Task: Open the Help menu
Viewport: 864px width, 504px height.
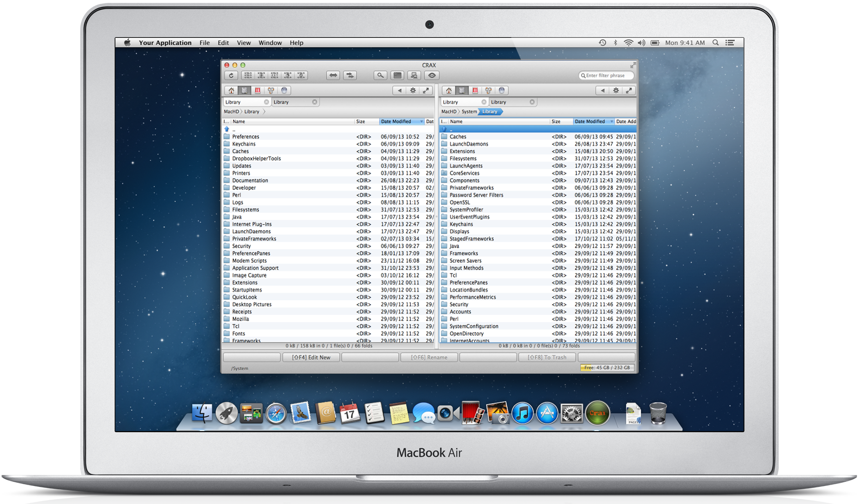Action: [296, 43]
